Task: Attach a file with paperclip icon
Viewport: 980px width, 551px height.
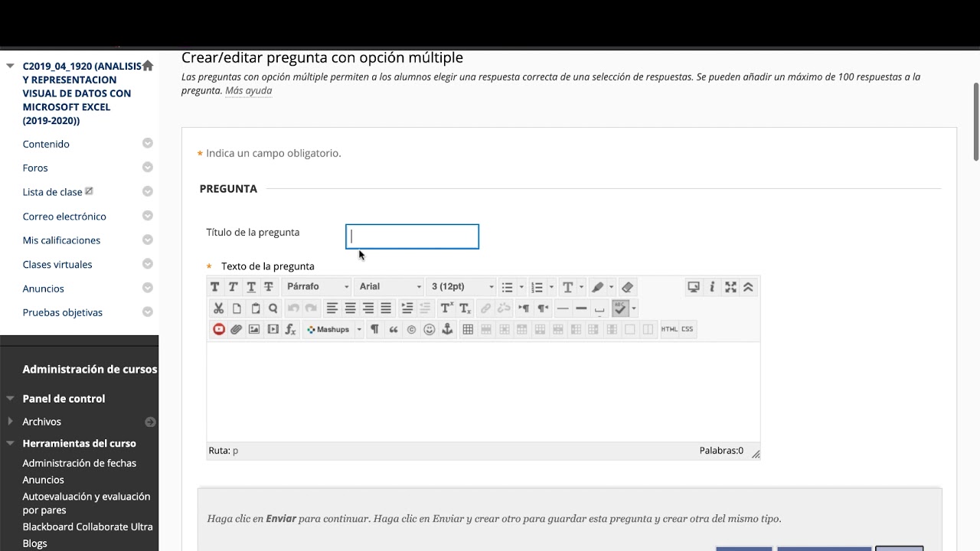Action: pyautogui.click(x=237, y=329)
